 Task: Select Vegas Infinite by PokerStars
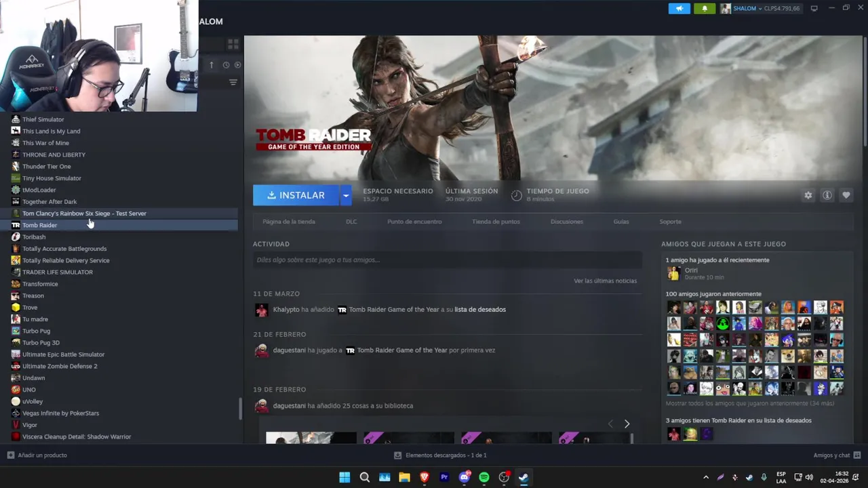pos(119,413)
